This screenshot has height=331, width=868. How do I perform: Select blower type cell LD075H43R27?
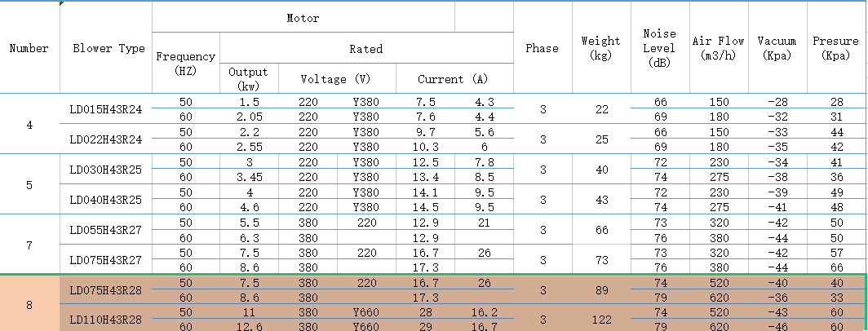(106, 259)
